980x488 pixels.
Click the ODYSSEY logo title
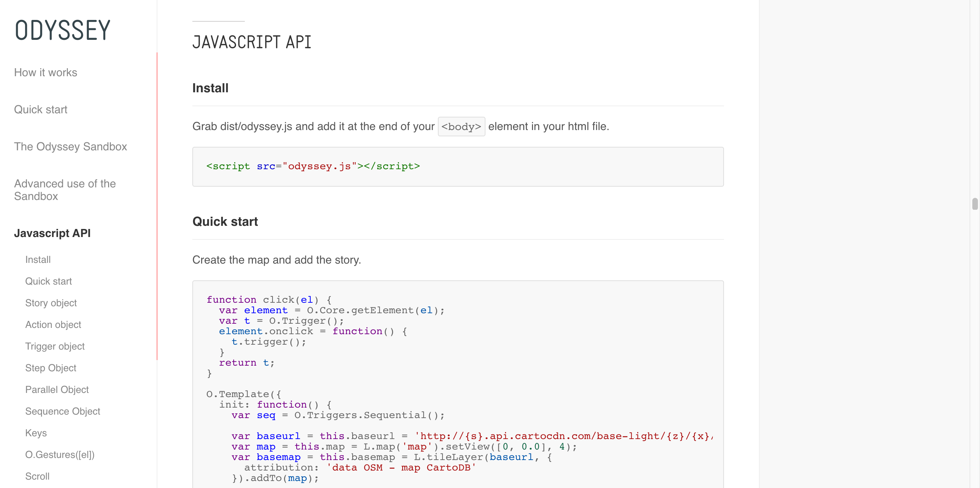[62, 30]
